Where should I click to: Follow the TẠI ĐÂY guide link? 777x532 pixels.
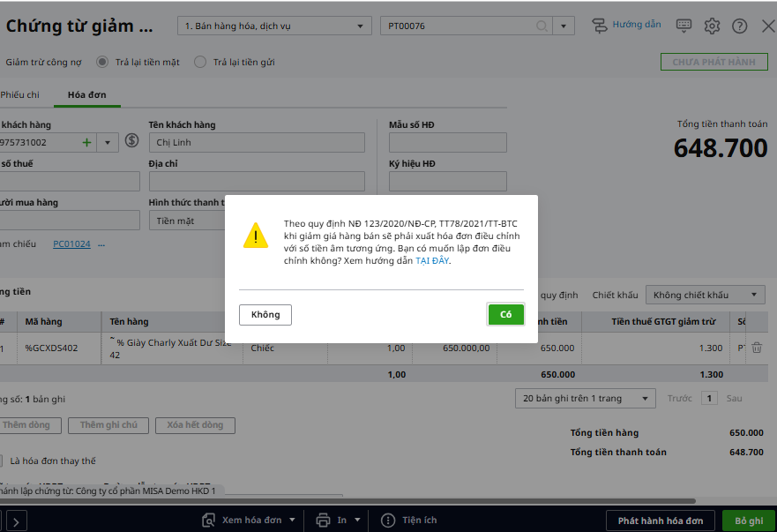tap(432, 261)
